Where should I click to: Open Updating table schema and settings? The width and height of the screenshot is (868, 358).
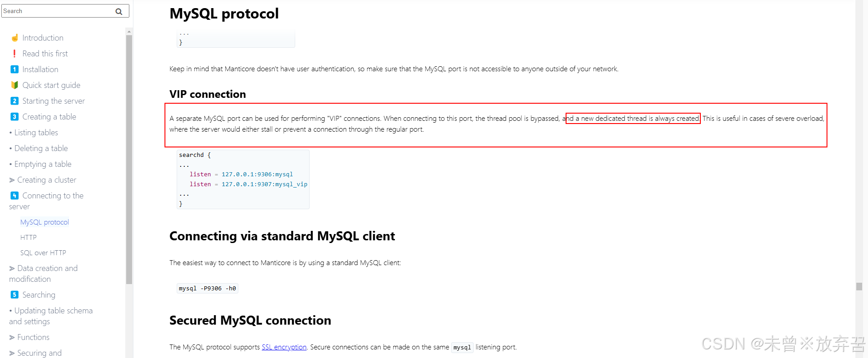pos(51,316)
